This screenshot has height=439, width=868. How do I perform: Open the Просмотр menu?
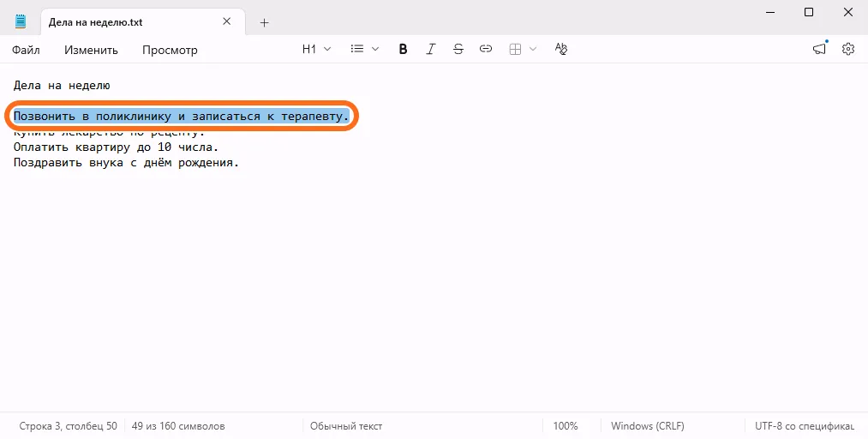tap(170, 50)
